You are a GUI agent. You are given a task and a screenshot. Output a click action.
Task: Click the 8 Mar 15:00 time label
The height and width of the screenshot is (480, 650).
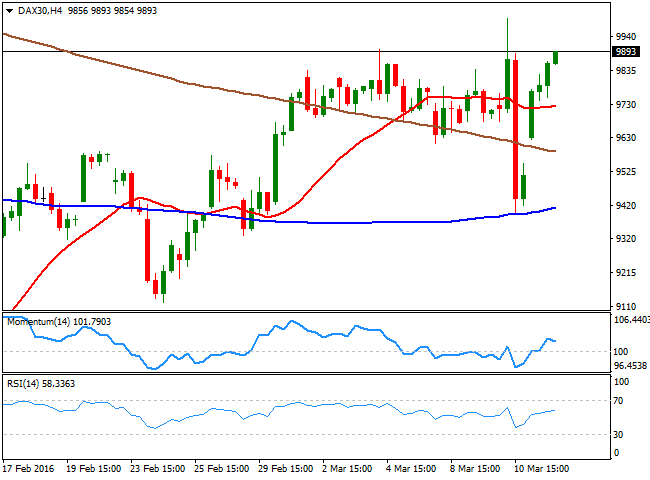click(x=475, y=469)
